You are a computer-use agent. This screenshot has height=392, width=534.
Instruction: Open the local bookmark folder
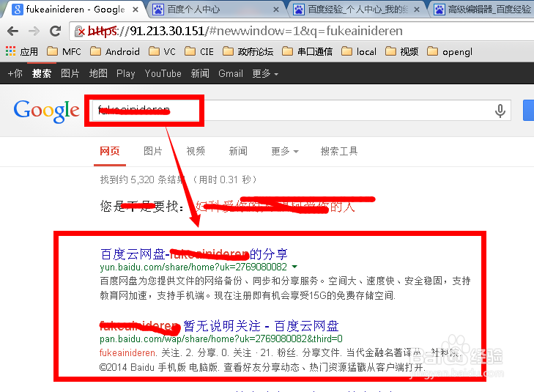[x=359, y=52]
